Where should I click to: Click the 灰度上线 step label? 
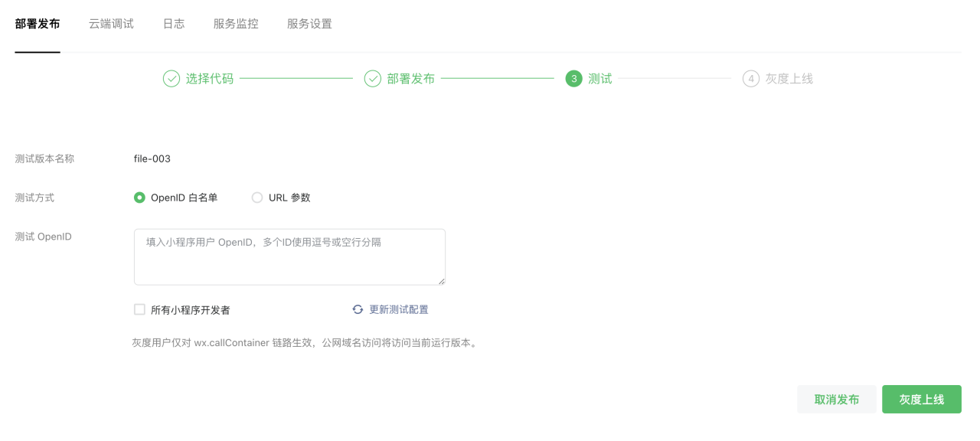[789, 78]
